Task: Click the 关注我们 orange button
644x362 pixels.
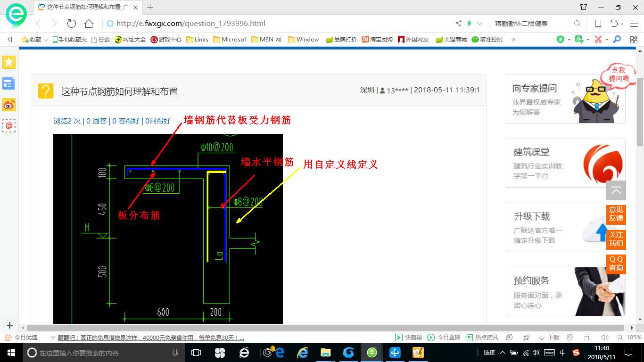Action: click(616, 239)
